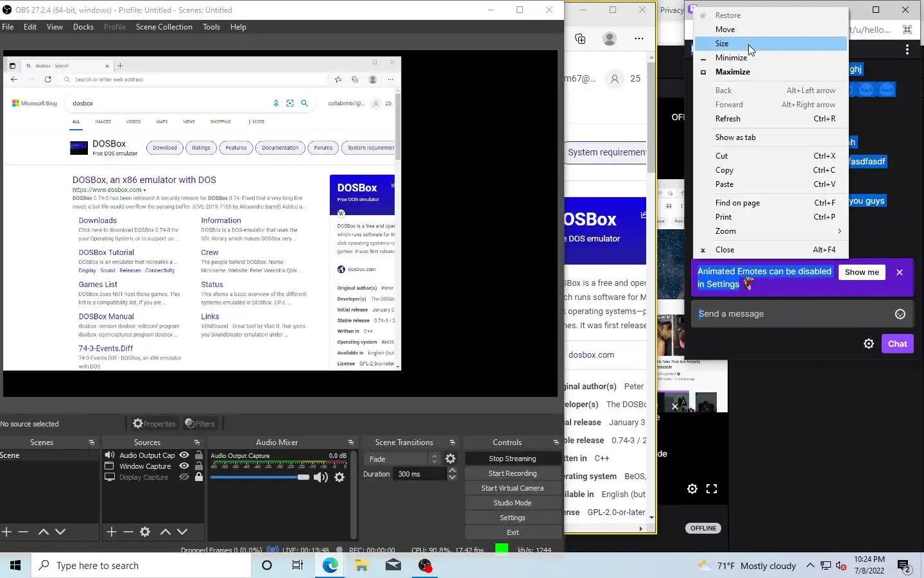The height and width of the screenshot is (578, 924).
Task: Open Twitch chat three-dot options menu
Action: click(907, 49)
